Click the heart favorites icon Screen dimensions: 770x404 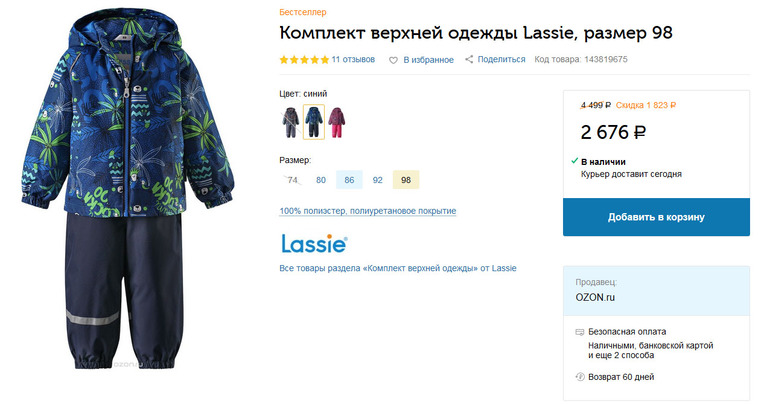click(393, 60)
